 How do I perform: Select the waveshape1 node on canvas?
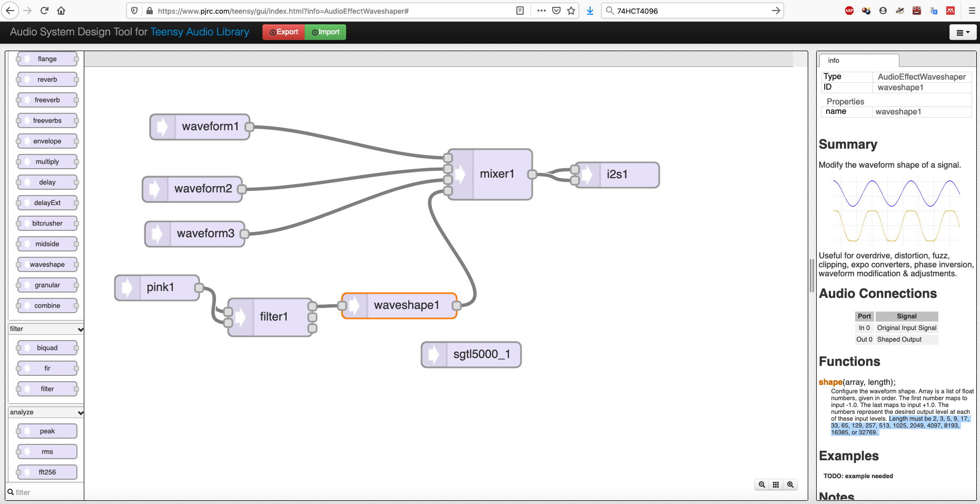pyautogui.click(x=406, y=305)
